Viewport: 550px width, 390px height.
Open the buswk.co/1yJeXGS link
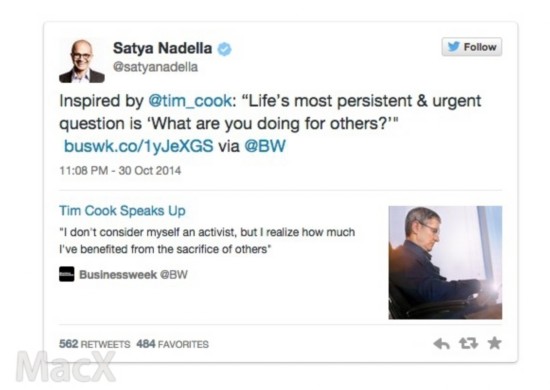point(139,146)
